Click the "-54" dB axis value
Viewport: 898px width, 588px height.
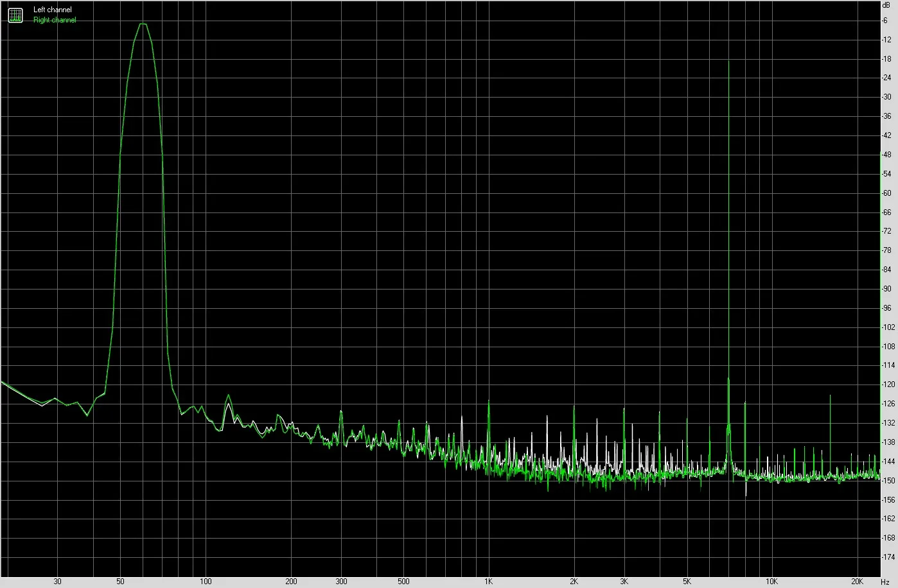[x=886, y=174]
